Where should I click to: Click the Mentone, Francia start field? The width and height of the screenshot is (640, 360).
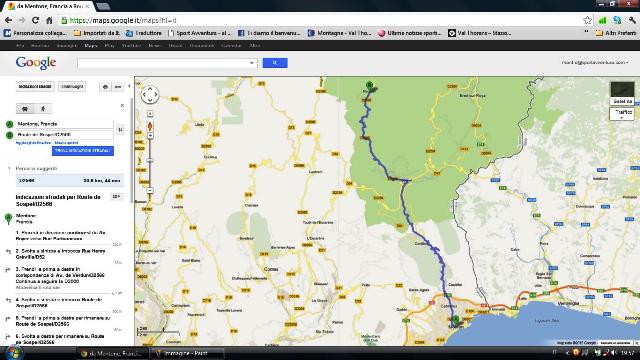coord(64,124)
